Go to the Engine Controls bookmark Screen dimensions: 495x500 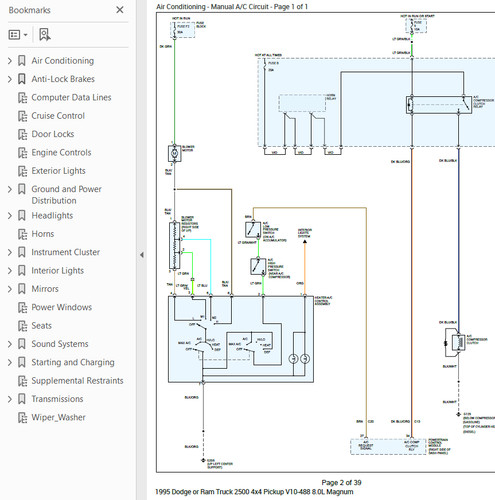click(61, 153)
